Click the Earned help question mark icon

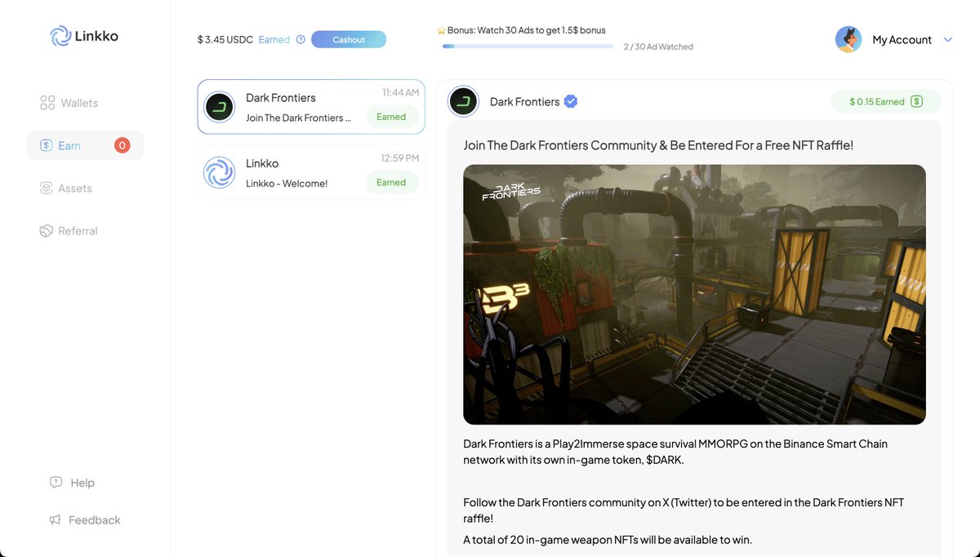pos(301,39)
